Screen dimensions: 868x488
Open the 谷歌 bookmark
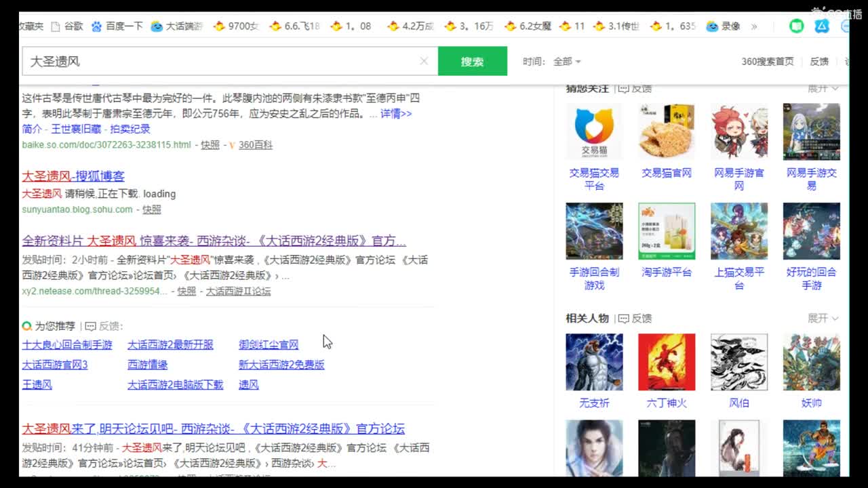pos(66,26)
